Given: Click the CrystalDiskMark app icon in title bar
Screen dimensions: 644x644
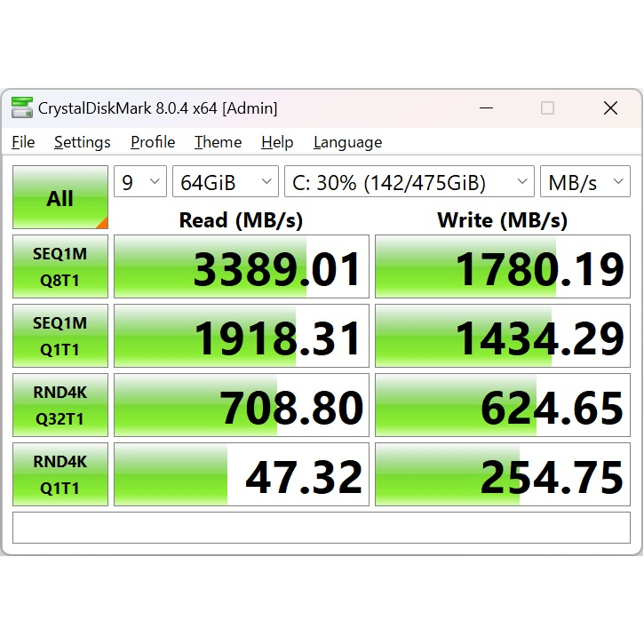Looking at the screenshot, I should pos(21,108).
